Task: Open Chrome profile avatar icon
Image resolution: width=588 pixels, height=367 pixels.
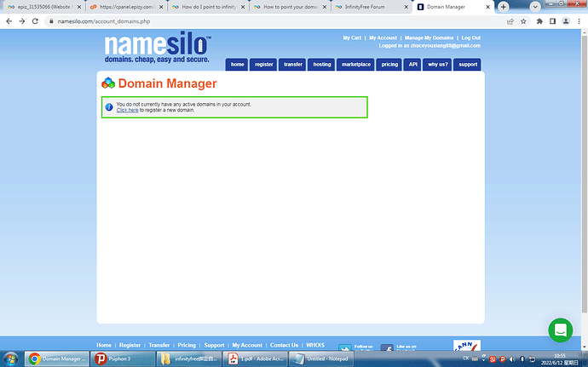Action: 566,21
